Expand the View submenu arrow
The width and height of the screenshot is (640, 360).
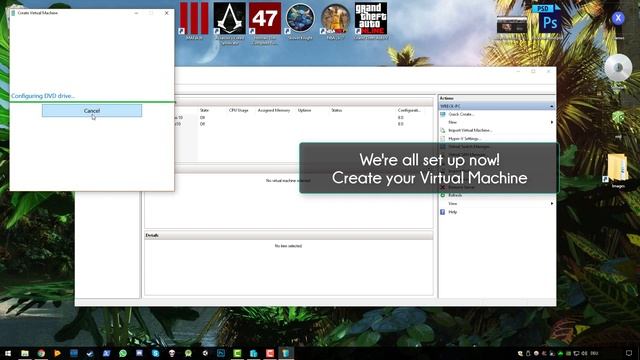coord(552,204)
